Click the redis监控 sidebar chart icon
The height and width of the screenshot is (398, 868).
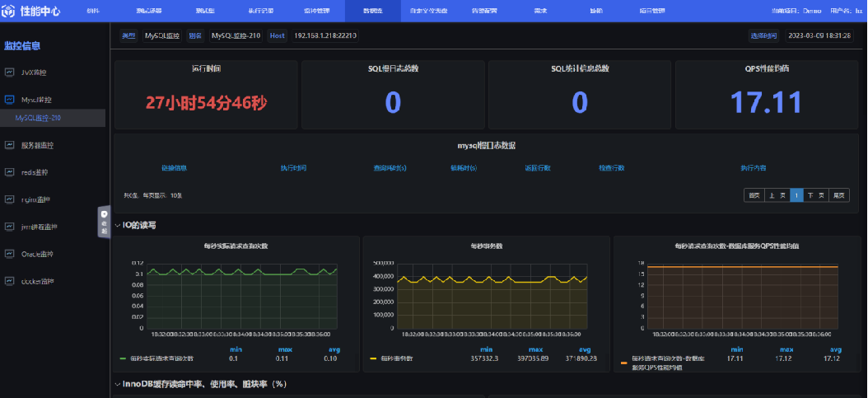click(x=9, y=172)
